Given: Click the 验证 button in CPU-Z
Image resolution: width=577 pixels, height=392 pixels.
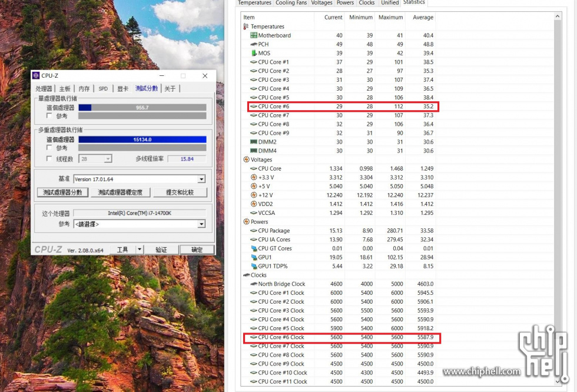Looking at the screenshot, I should pyautogui.click(x=161, y=250).
